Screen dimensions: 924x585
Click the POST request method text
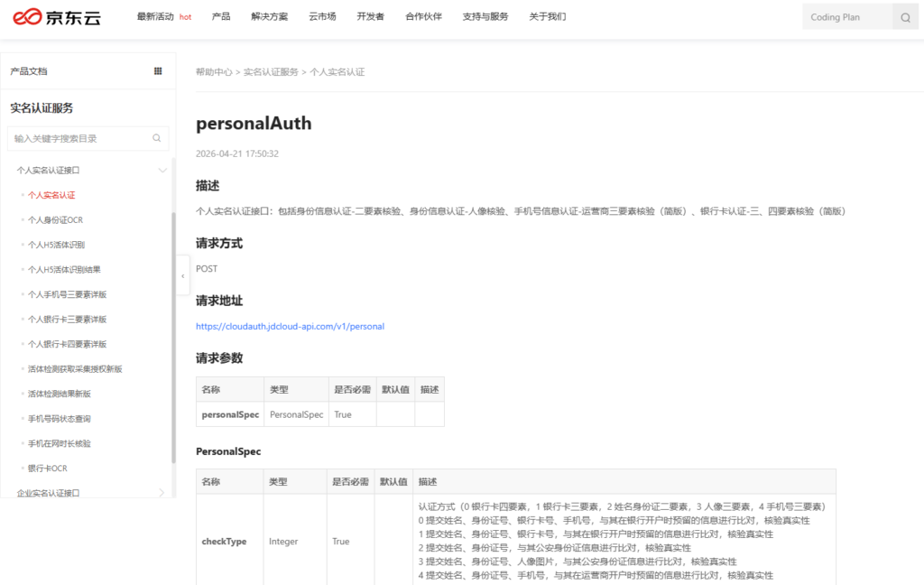(207, 269)
